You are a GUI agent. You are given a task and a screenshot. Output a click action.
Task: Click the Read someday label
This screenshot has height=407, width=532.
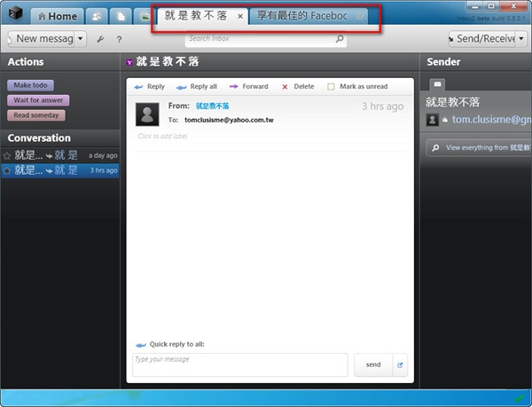[36, 115]
